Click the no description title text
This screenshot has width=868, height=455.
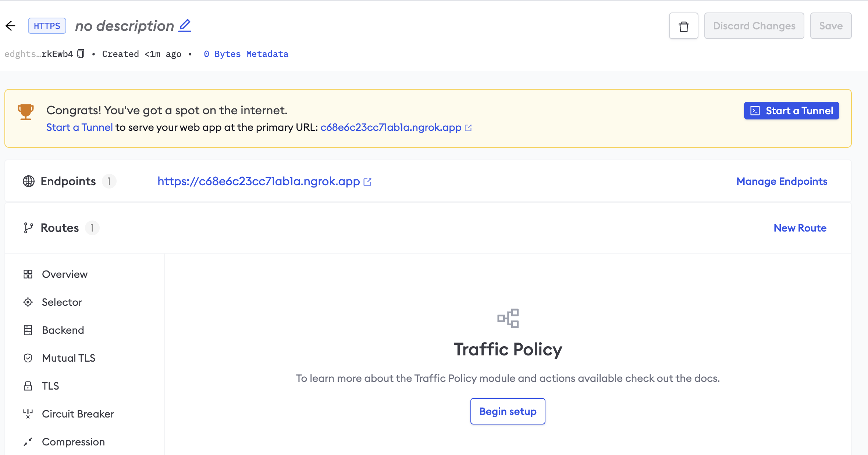coord(124,26)
